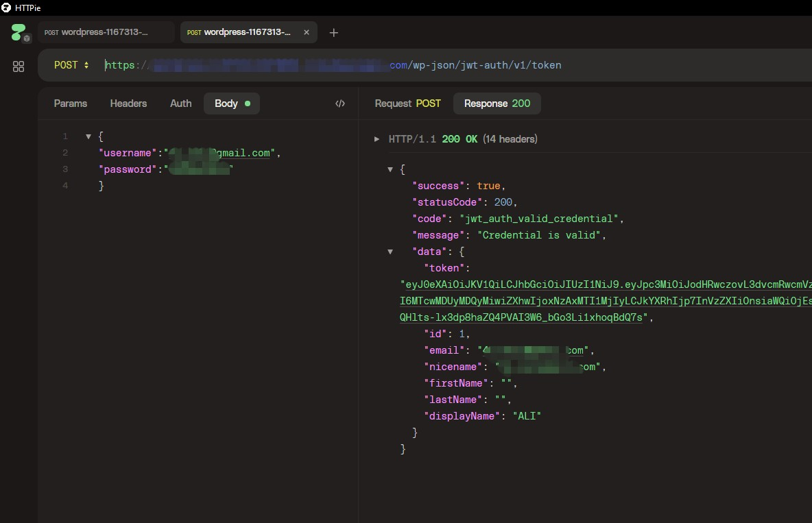Image resolution: width=812 pixels, height=523 pixels.
Task: View the Response 200 tab
Action: (497, 104)
